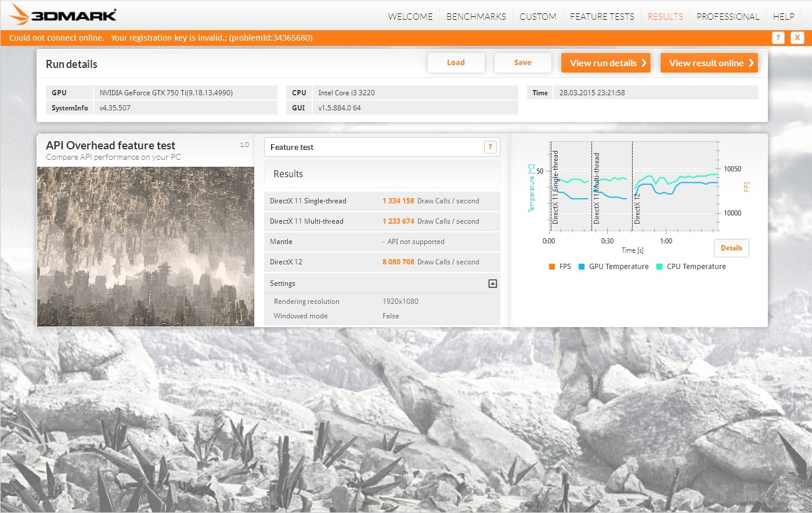812x513 pixels.
Task: Click the Time value 28.03.2015 23:21:58
Action: (592, 93)
